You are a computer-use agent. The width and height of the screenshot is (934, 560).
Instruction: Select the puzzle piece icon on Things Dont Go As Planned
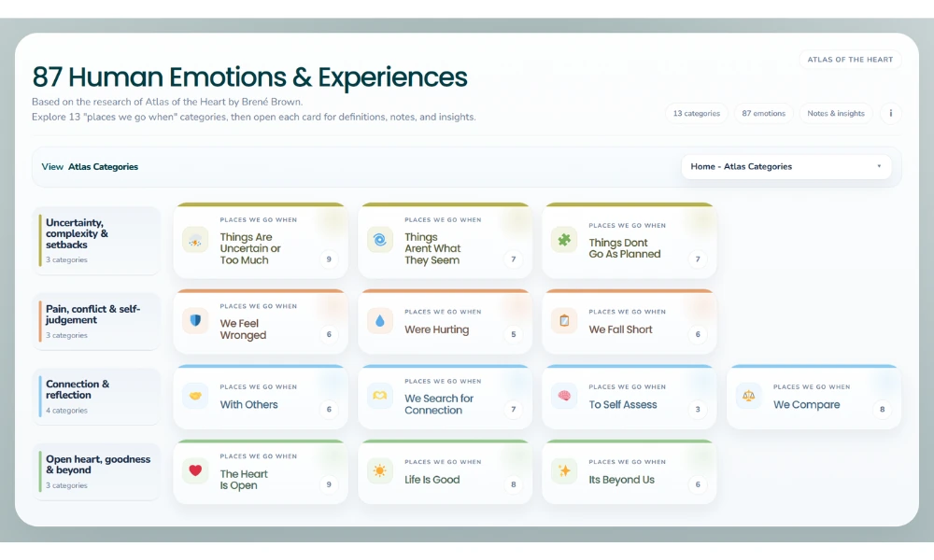[563, 241]
